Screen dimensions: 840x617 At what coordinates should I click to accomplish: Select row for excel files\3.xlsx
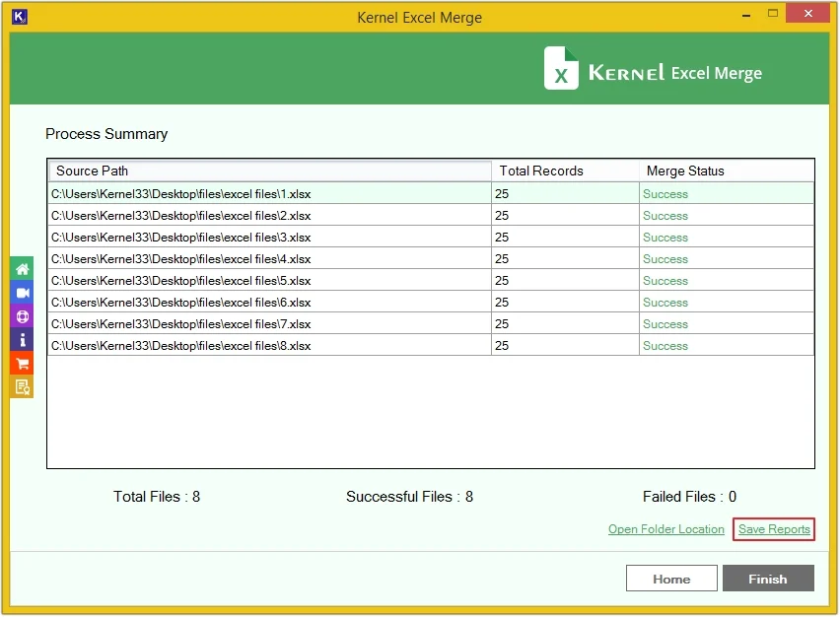[431, 238]
